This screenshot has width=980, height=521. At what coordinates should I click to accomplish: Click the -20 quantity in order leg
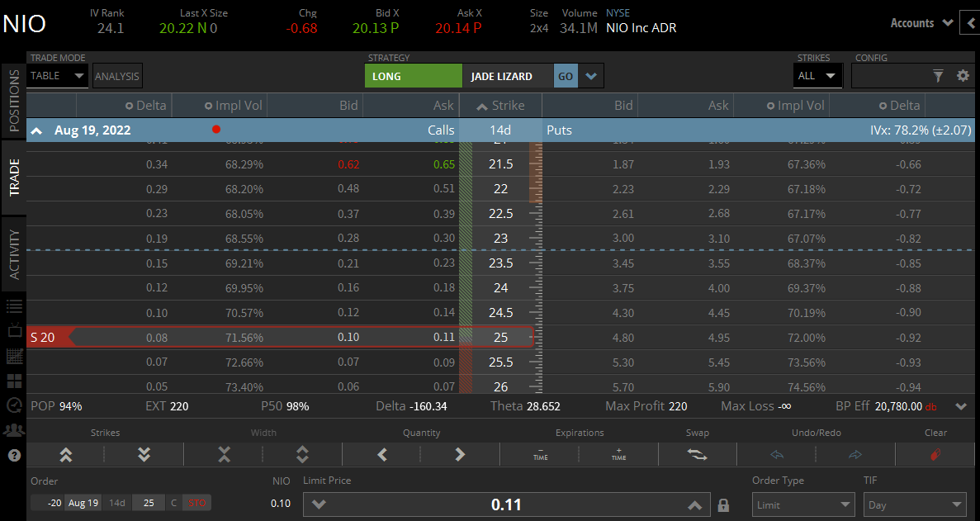[x=48, y=503]
